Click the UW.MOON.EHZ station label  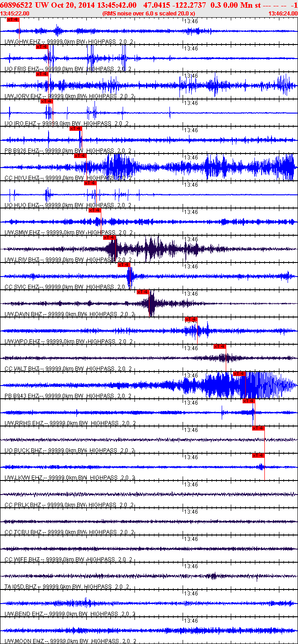(x=24, y=641)
